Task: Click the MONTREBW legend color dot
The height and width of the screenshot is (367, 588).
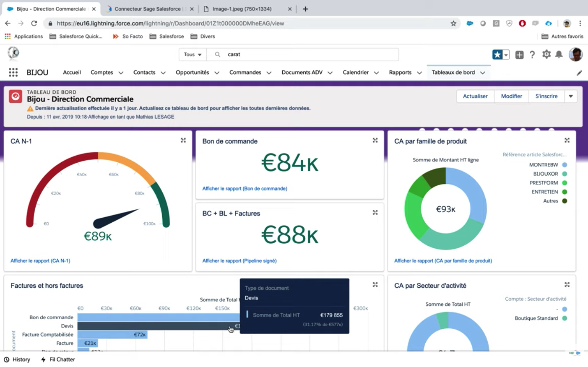Action: (565, 165)
